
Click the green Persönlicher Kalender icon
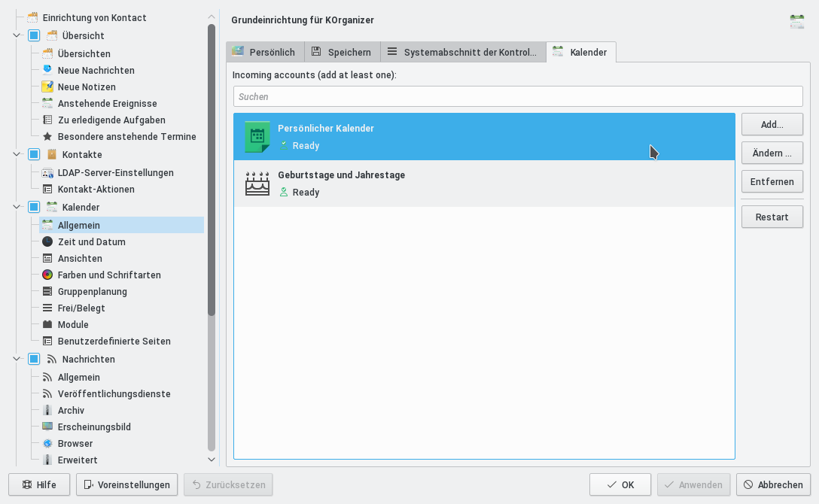(x=257, y=137)
